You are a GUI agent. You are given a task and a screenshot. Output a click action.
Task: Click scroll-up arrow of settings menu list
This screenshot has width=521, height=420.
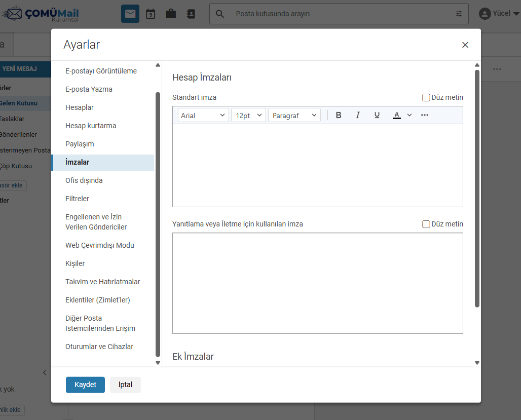158,65
